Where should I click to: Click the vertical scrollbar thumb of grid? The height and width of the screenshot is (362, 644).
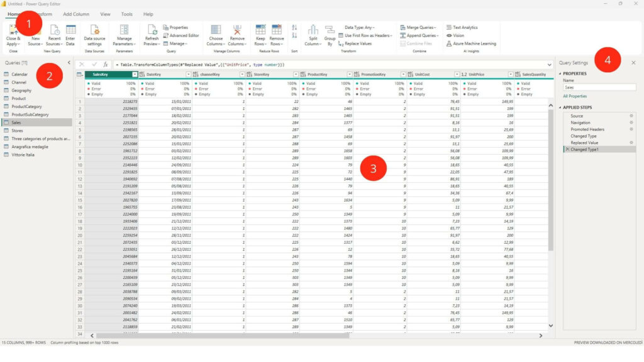pos(550,180)
